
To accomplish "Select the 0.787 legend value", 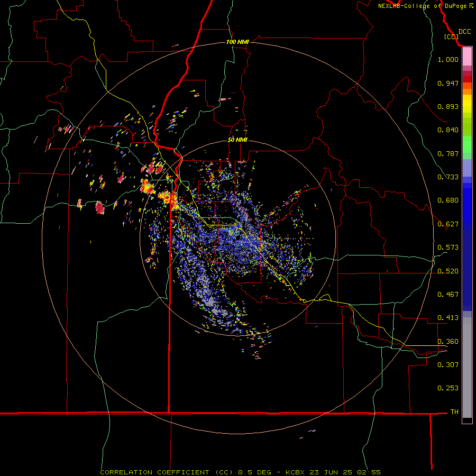I will click(448, 153).
